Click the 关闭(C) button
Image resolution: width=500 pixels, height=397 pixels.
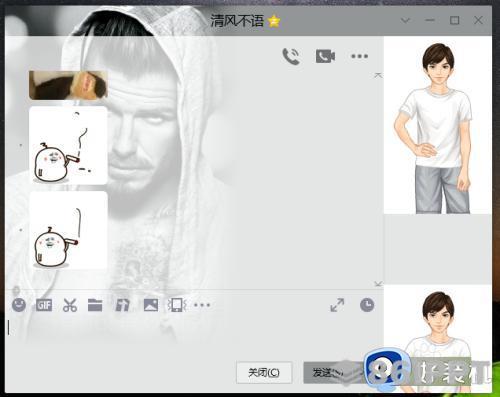(x=264, y=372)
